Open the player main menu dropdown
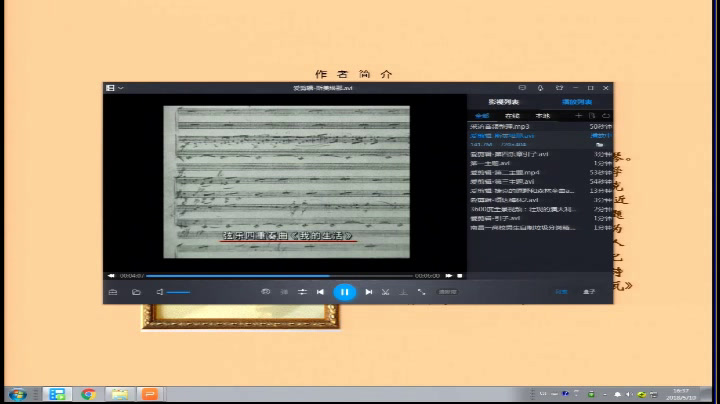The width and height of the screenshot is (720, 404). click(114, 88)
